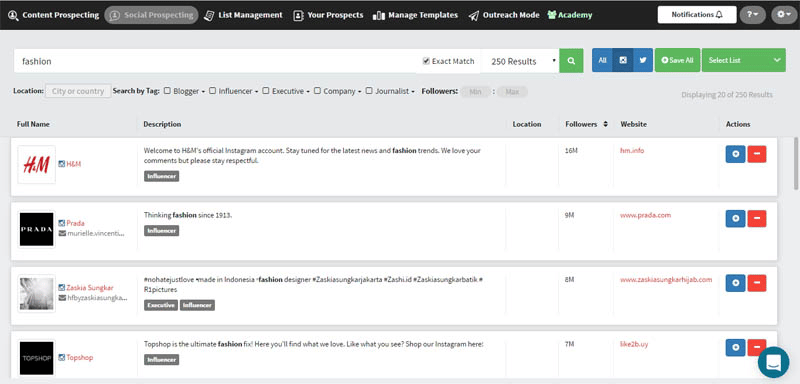Go to Content Prospecting tab
Screen dimensions: 800x384
tap(54, 15)
